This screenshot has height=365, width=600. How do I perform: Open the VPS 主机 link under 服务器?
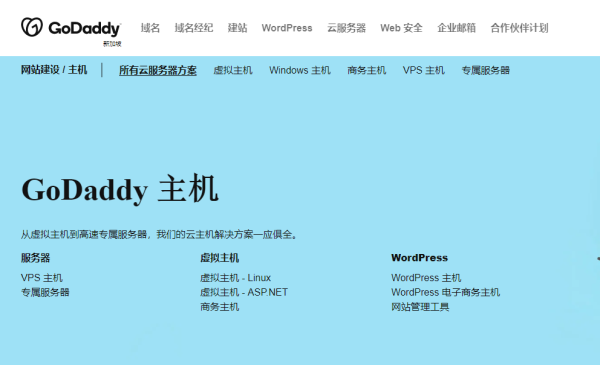(42, 278)
